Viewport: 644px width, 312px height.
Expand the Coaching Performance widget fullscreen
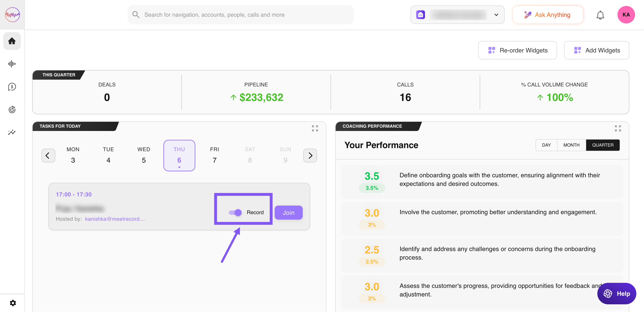(617, 128)
